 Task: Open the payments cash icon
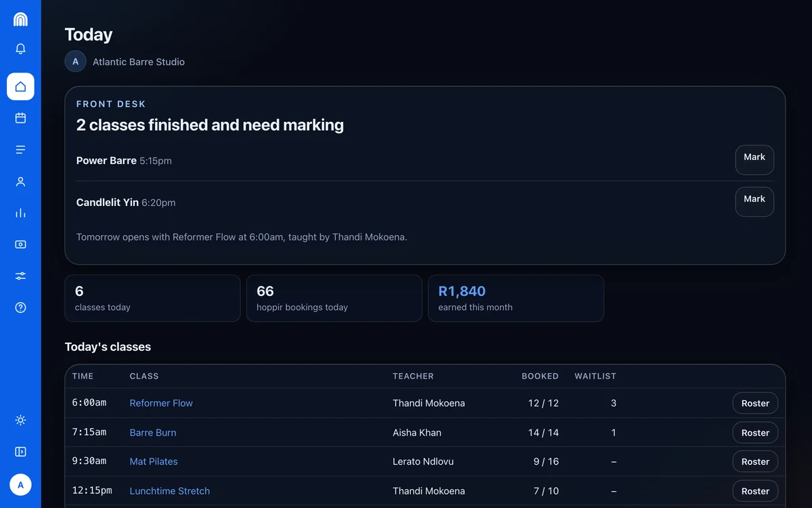pyautogui.click(x=20, y=245)
